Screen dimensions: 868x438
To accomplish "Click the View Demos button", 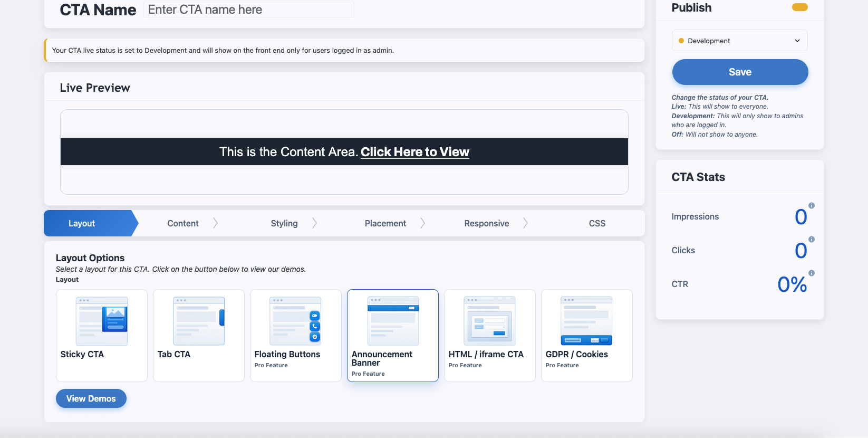I will click(91, 398).
